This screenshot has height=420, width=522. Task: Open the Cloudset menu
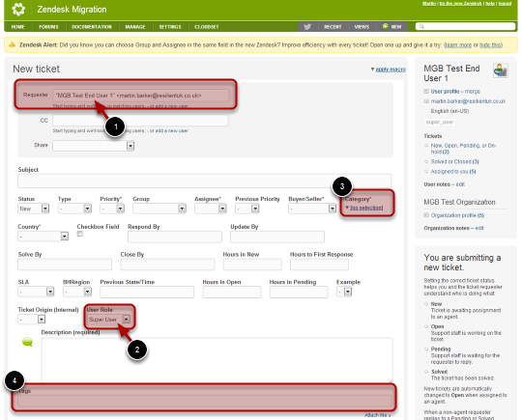pos(207,27)
